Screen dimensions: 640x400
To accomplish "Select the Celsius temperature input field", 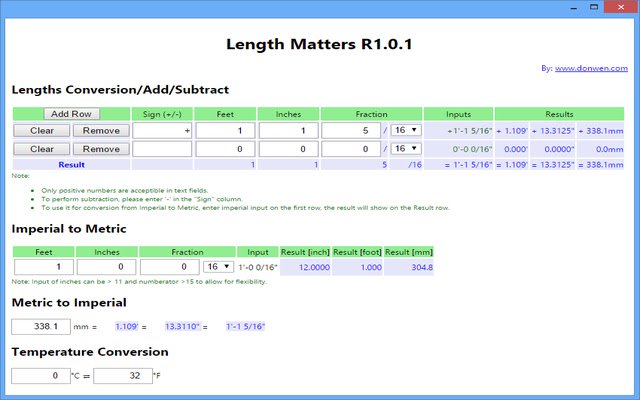I will coord(41,376).
